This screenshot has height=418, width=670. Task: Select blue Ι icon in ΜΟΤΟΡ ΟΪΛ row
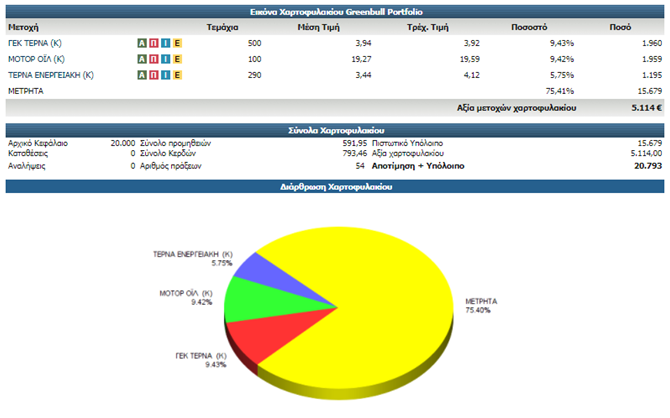pyautogui.click(x=166, y=60)
